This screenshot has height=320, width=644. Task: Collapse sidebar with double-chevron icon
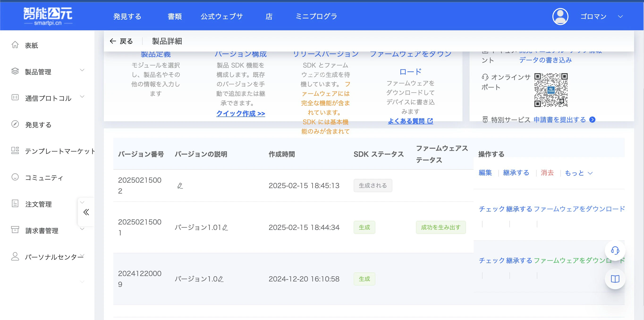pyautogui.click(x=86, y=212)
